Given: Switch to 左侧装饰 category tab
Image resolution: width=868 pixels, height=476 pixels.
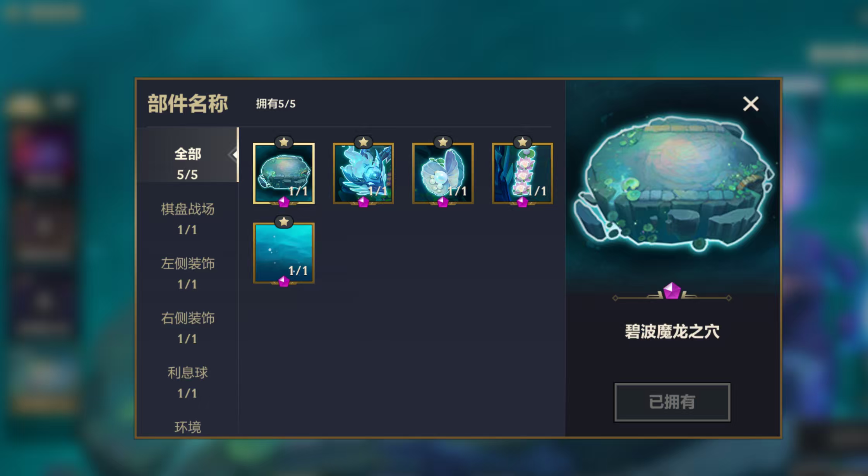Looking at the screenshot, I should point(187,273).
